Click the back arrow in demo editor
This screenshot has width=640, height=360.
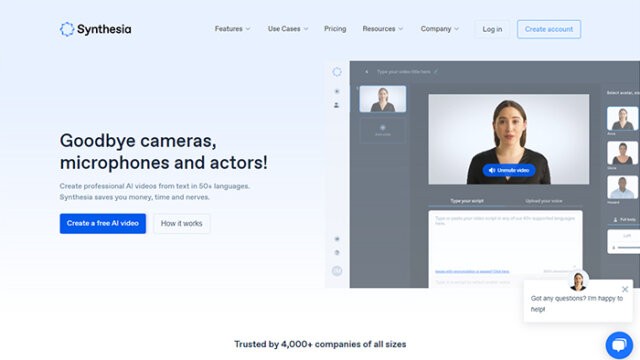tap(367, 72)
